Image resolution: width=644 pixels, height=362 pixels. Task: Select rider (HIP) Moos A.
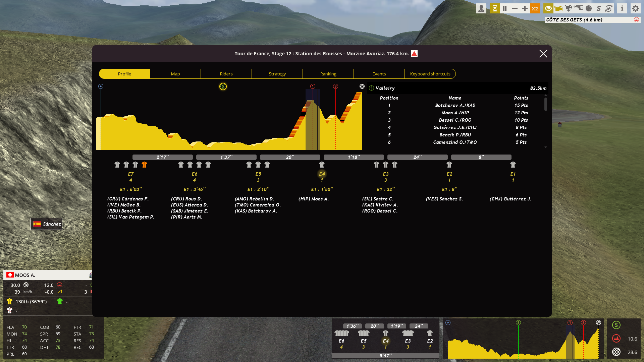point(314,199)
